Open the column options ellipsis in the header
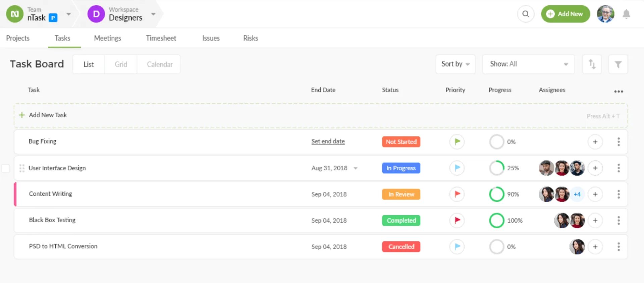The width and height of the screenshot is (644, 283). click(x=619, y=91)
